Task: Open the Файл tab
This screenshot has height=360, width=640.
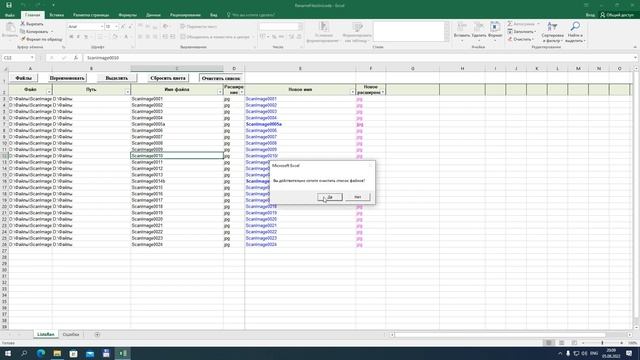Action: [x=10, y=15]
